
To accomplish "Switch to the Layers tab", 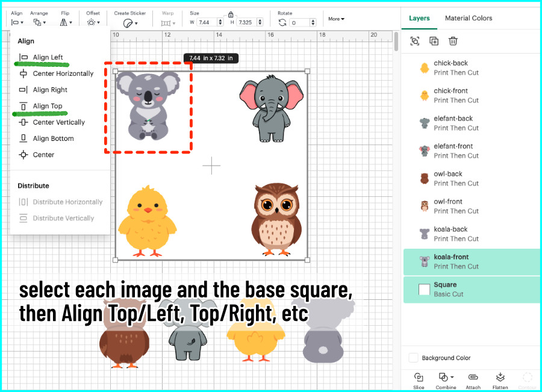I will [419, 18].
